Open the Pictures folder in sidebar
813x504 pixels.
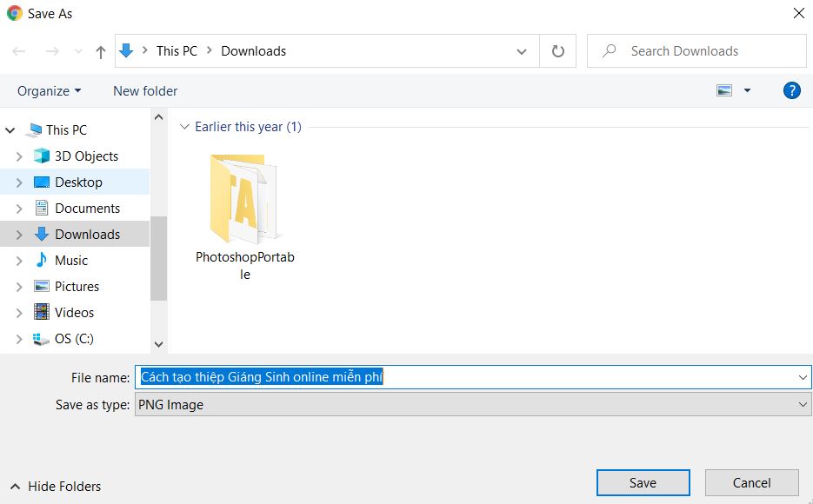(77, 287)
